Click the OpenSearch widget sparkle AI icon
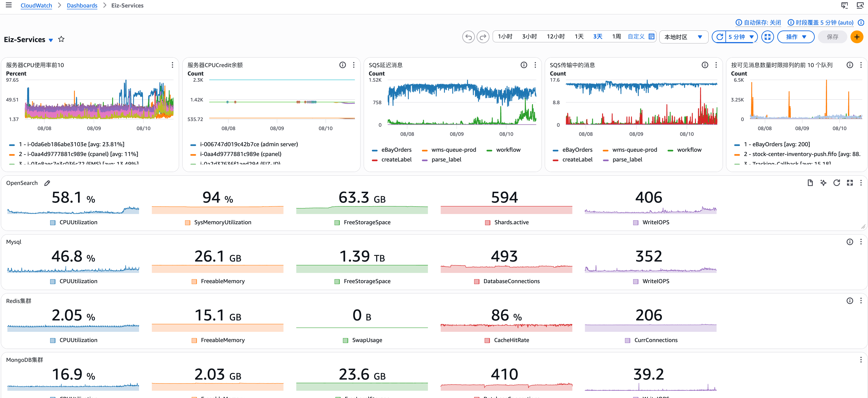This screenshot has height=398, width=868. pos(823,183)
